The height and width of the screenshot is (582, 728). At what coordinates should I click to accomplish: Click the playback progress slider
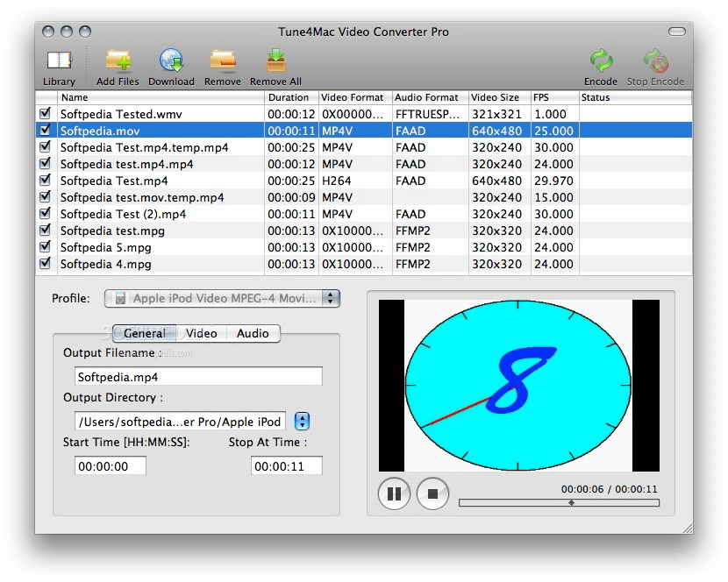(559, 503)
